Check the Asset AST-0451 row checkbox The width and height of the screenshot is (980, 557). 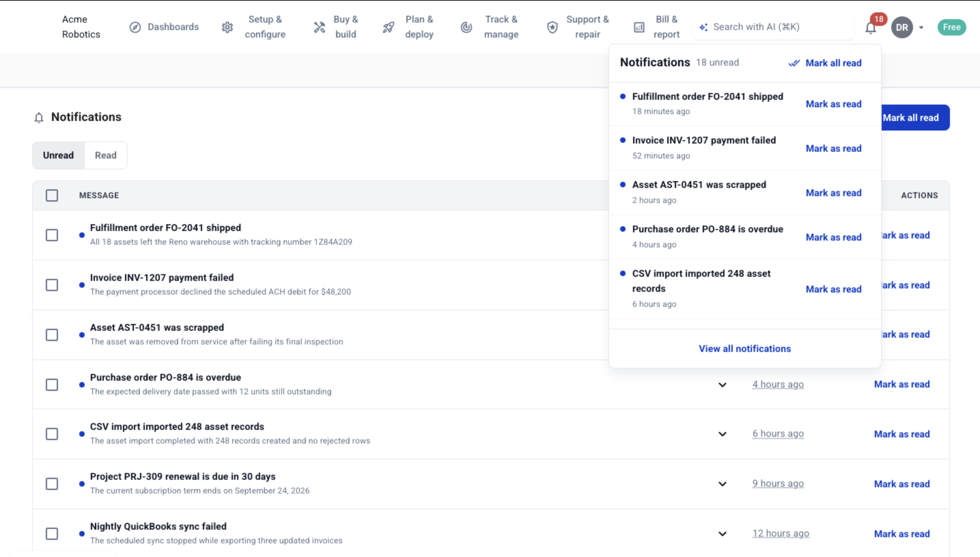pos(52,335)
